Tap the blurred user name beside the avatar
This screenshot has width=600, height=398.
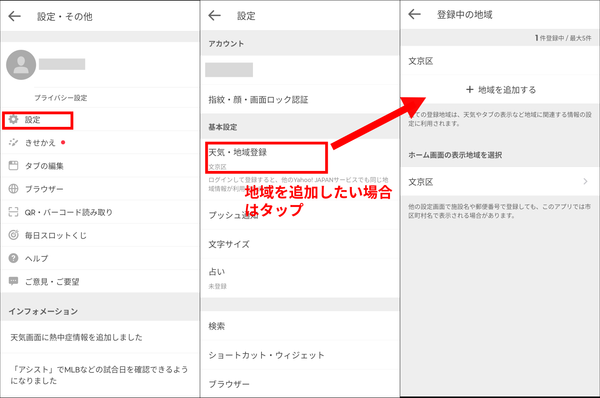click(62, 64)
